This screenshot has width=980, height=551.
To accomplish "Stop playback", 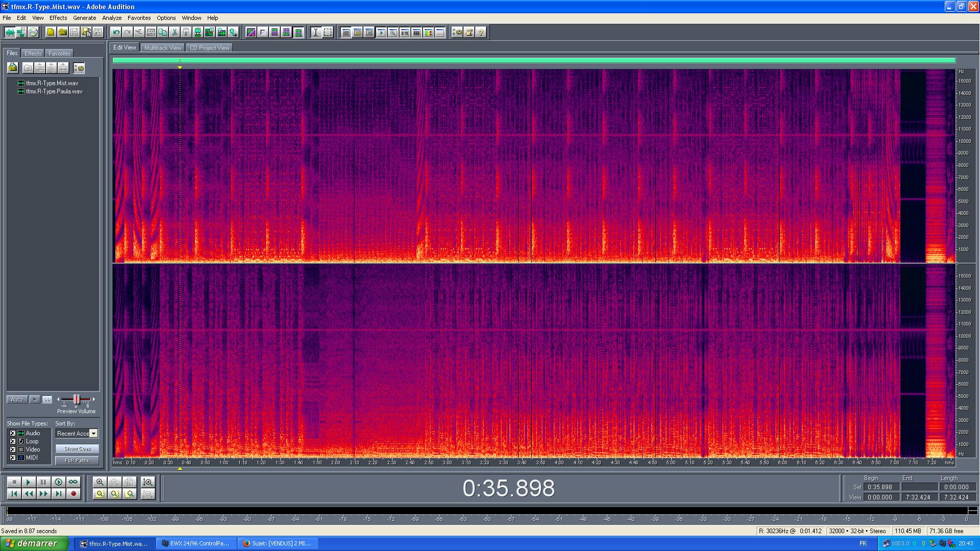I will [14, 482].
